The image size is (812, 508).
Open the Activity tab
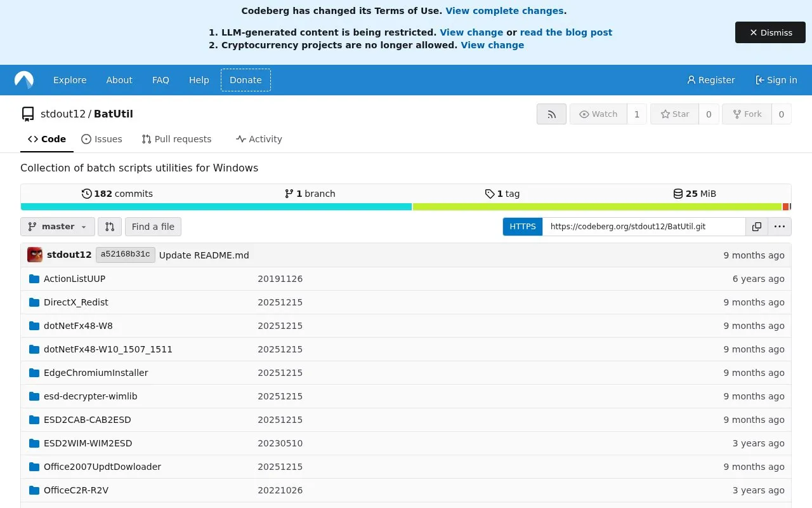click(259, 139)
